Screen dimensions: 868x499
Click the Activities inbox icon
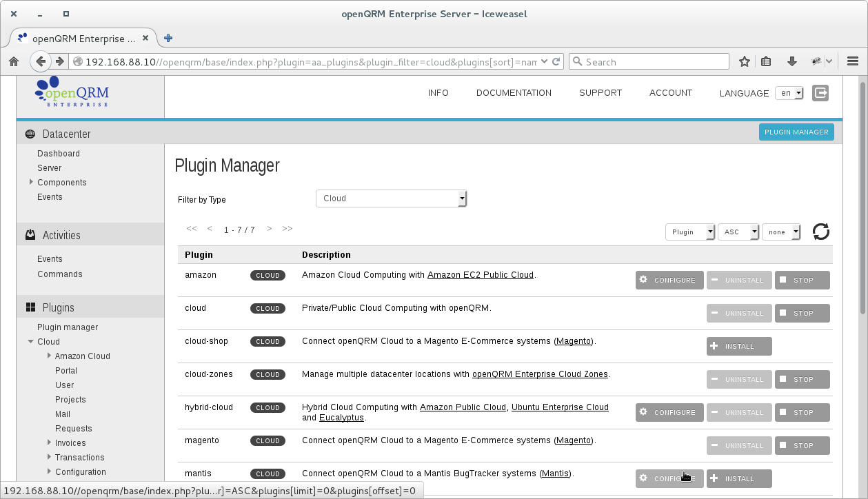(x=30, y=235)
